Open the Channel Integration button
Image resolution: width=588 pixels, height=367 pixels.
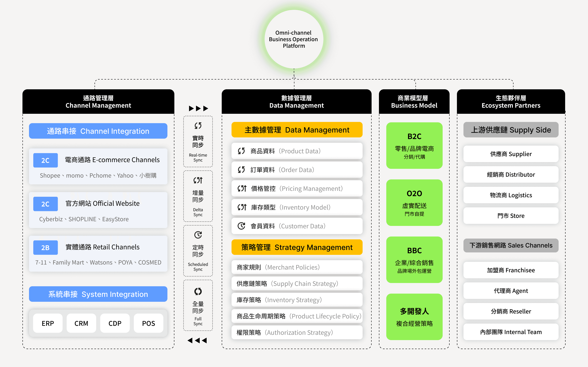(98, 131)
